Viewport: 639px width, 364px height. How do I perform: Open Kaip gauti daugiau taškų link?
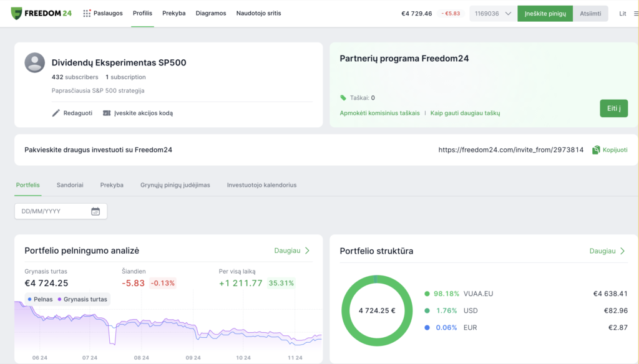click(x=465, y=113)
